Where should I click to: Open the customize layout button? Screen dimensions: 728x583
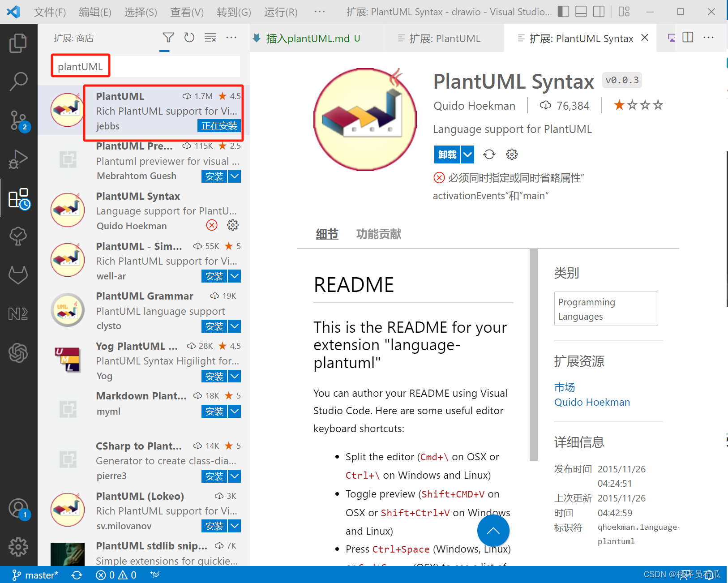tap(624, 12)
